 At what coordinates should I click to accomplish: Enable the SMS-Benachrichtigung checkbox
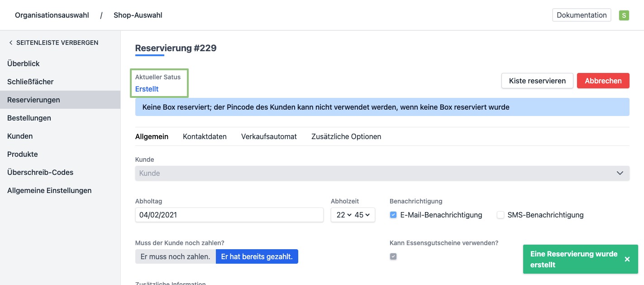click(x=501, y=215)
